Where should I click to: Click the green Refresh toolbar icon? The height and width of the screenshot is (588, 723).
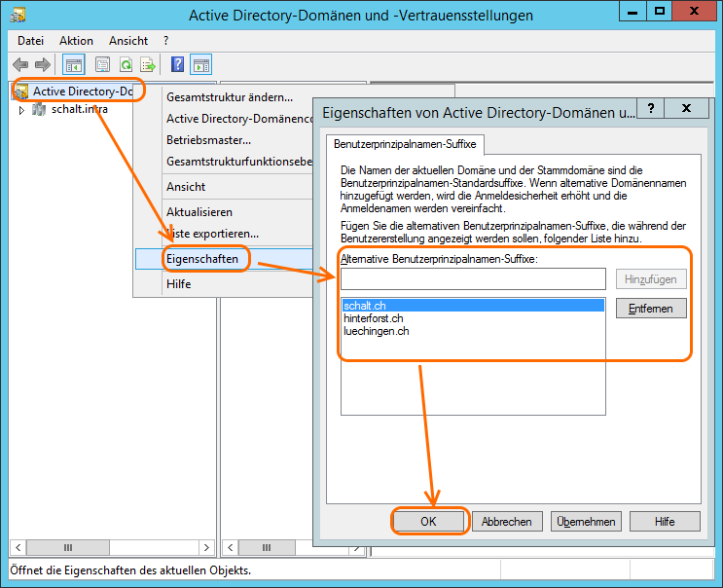(126, 65)
